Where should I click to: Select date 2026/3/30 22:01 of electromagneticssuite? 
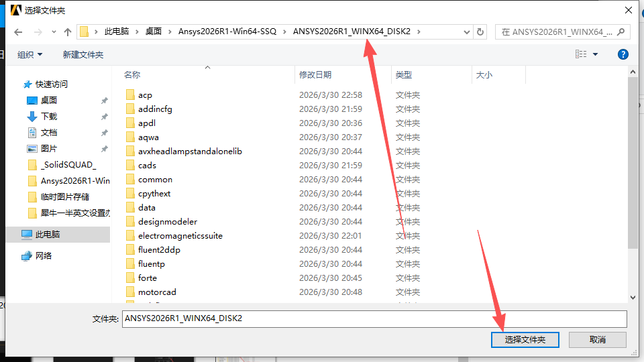[x=331, y=235]
